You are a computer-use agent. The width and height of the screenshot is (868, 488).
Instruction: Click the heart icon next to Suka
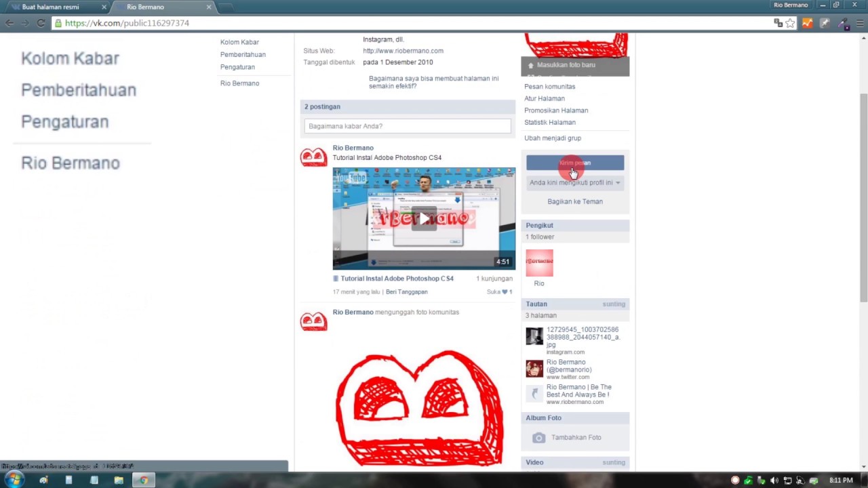[505, 292]
